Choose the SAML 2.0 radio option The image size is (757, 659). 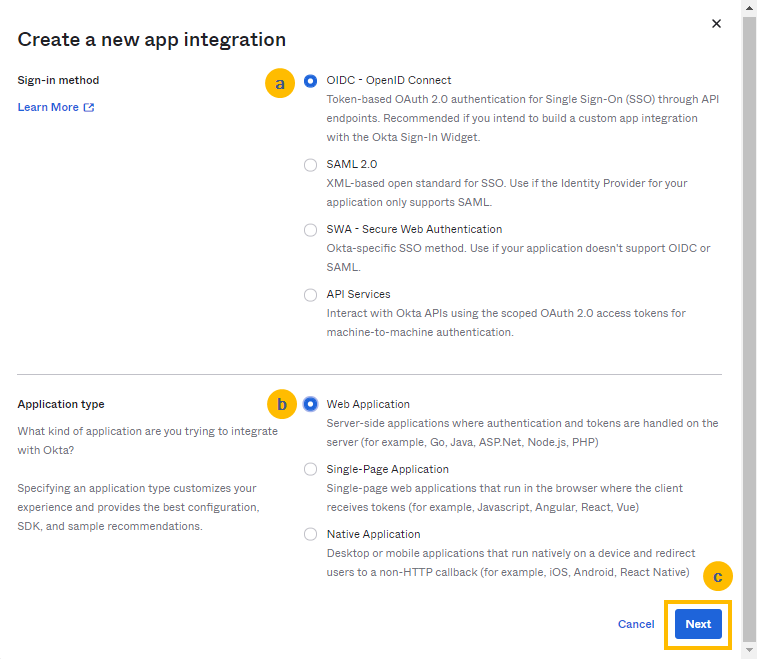click(x=311, y=165)
